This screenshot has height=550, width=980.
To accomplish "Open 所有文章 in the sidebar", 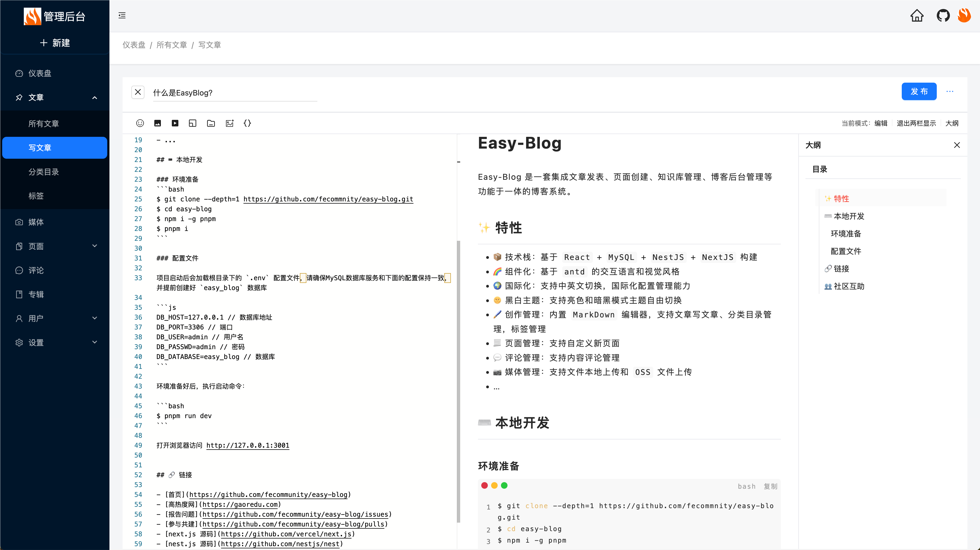I will tap(55, 124).
